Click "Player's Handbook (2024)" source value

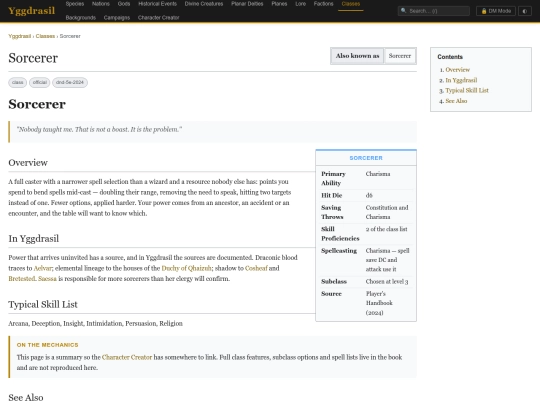(x=379, y=303)
